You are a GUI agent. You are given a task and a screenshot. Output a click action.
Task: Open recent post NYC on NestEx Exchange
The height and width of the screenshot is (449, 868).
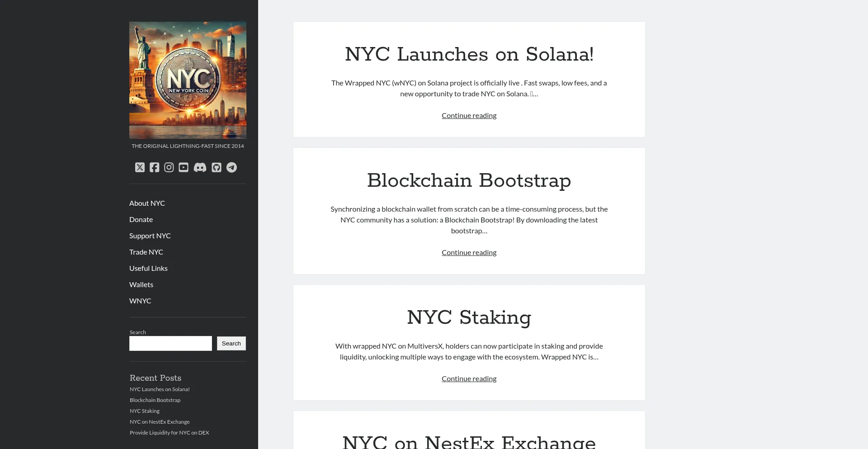click(159, 421)
